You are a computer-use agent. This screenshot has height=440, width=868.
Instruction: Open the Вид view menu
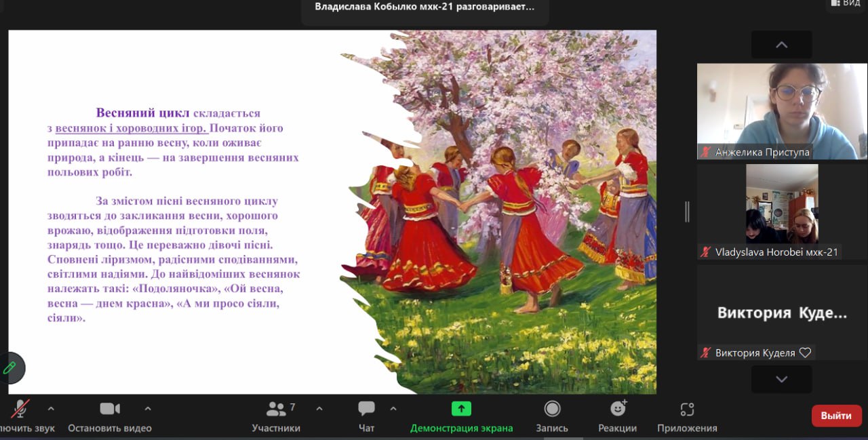pyautogui.click(x=845, y=4)
